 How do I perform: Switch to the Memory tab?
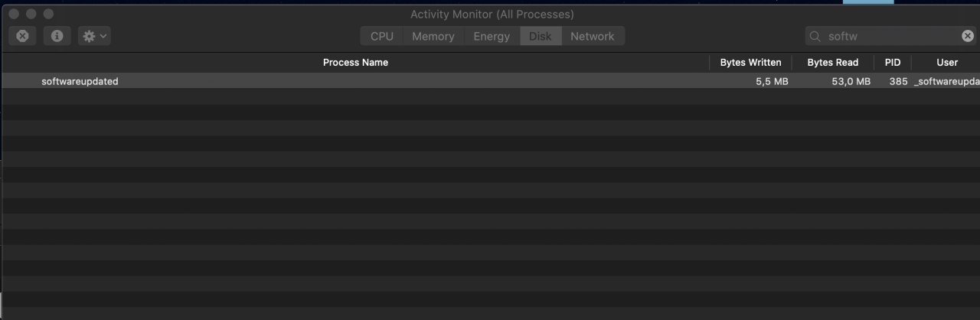(433, 36)
